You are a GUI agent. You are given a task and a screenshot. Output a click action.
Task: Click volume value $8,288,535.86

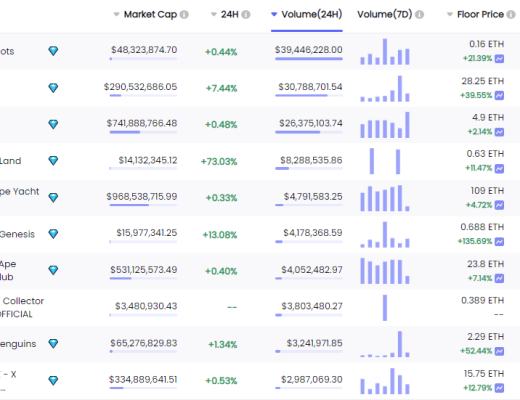tap(311, 160)
